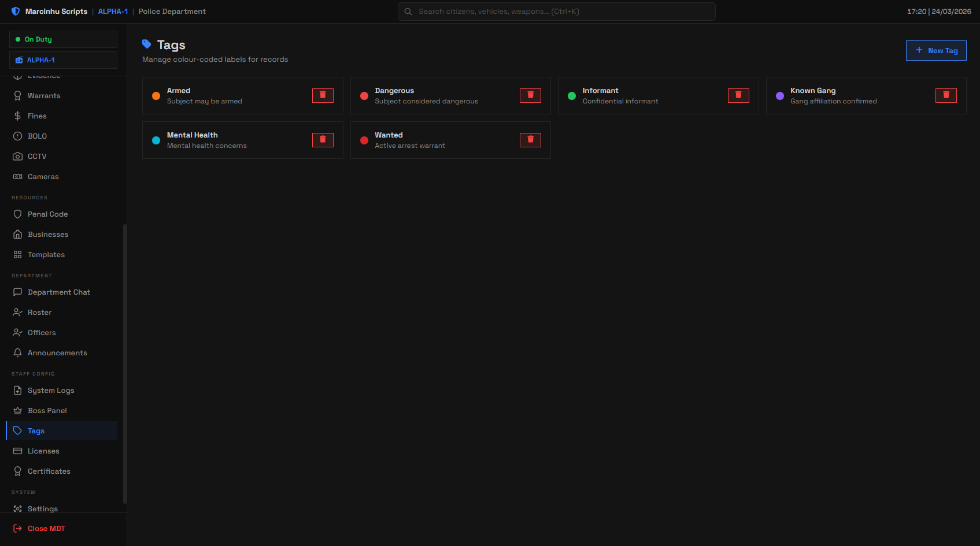Click the 'Gang affiliation confirmed' text
Viewport: 980px width, 546px height.
point(834,101)
